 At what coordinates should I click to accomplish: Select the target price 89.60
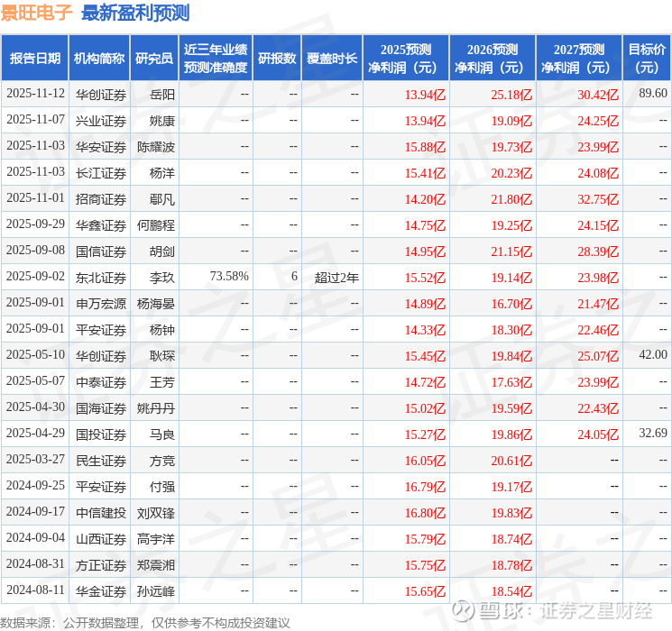[653, 94]
